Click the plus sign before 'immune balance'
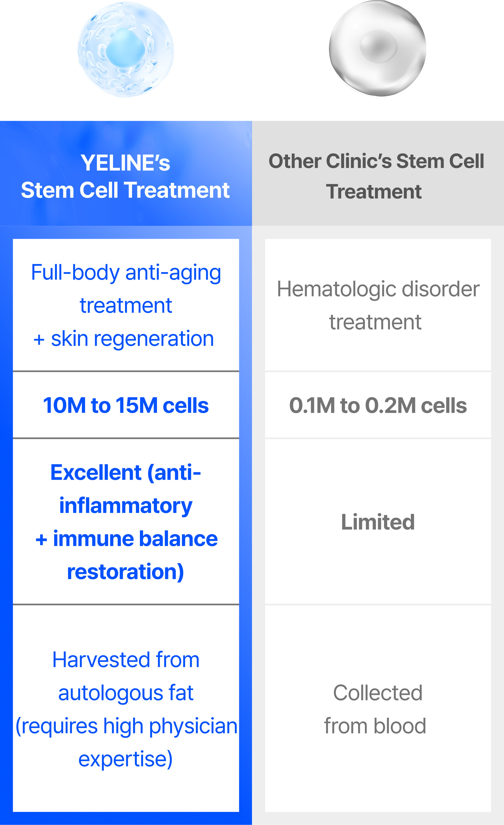The width and height of the screenshot is (504, 825). (41, 540)
